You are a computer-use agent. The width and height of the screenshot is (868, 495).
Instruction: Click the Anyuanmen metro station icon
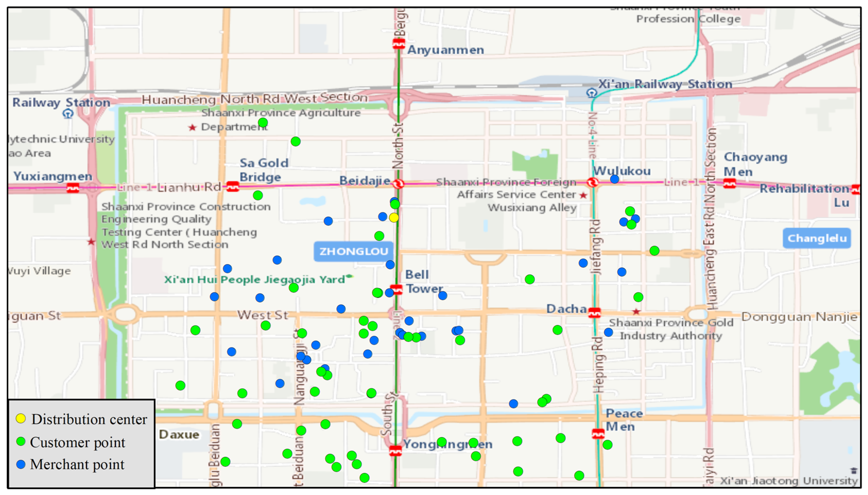click(398, 44)
